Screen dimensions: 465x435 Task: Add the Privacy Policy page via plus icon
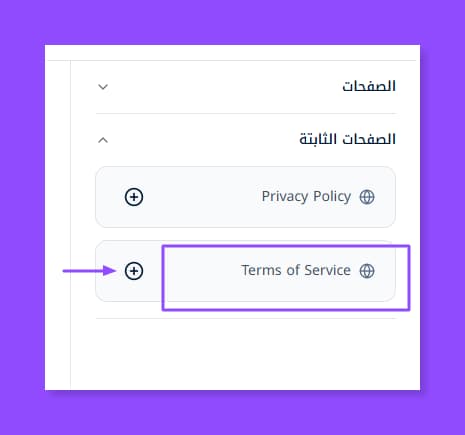134,197
